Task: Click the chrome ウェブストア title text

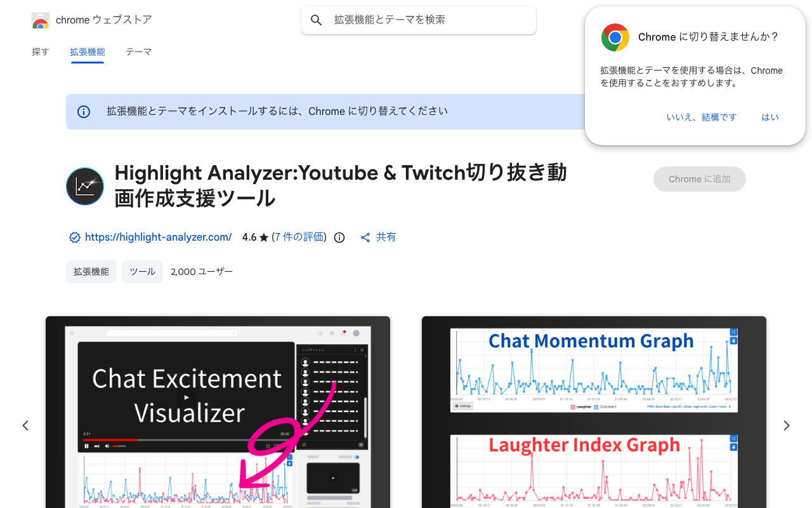Action: [x=104, y=20]
